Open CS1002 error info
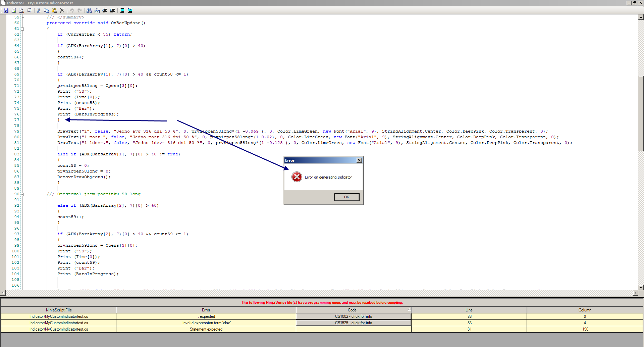This screenshot has height=347, width=644. coord(354,316)
